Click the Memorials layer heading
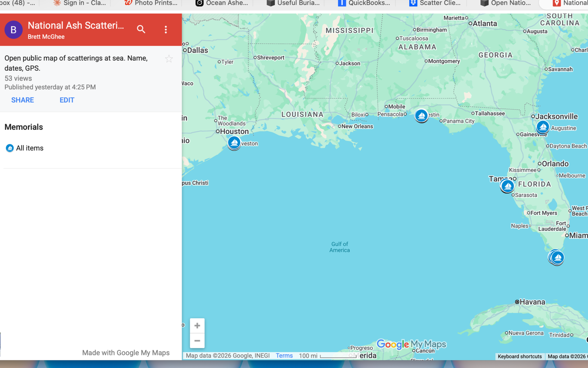 24,127
